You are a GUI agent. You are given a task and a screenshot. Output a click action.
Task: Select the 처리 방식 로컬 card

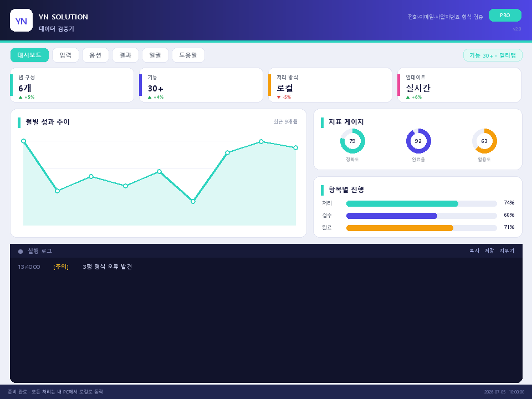pyautogui.click(x=330, y=85)
